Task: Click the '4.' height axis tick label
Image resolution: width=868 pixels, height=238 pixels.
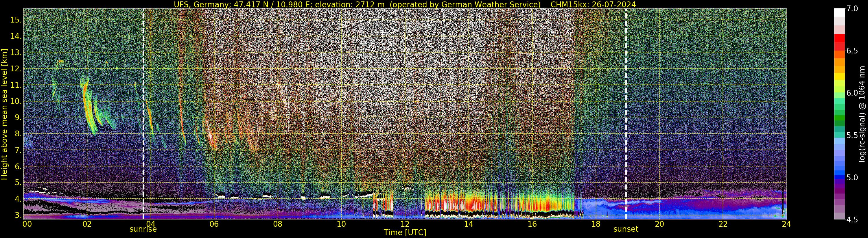Action: [18, 199]
